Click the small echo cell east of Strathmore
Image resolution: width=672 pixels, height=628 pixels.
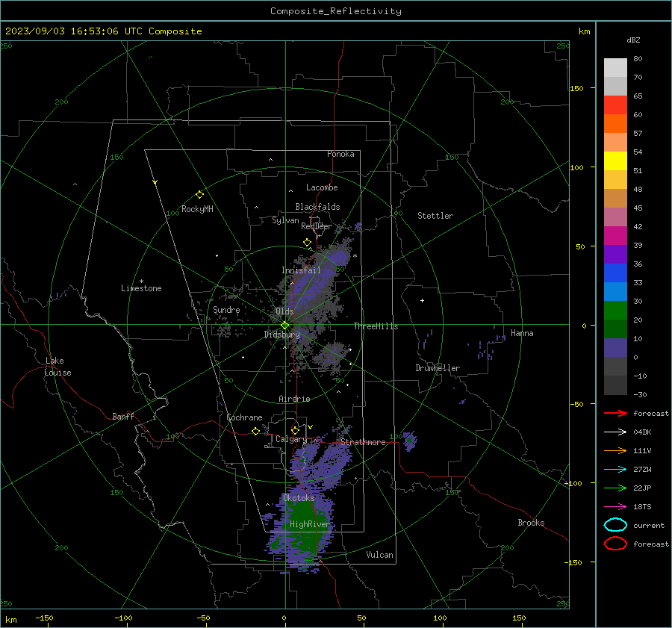coord(410,441)
